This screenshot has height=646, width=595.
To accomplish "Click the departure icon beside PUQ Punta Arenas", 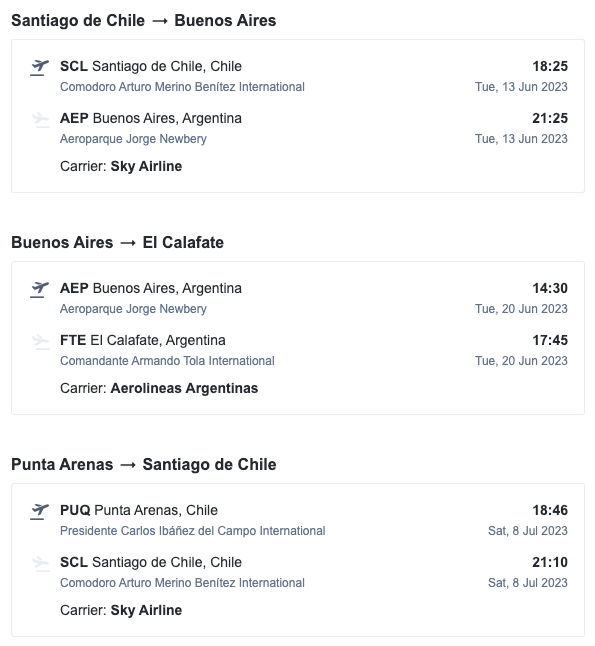I will (40, 511).
